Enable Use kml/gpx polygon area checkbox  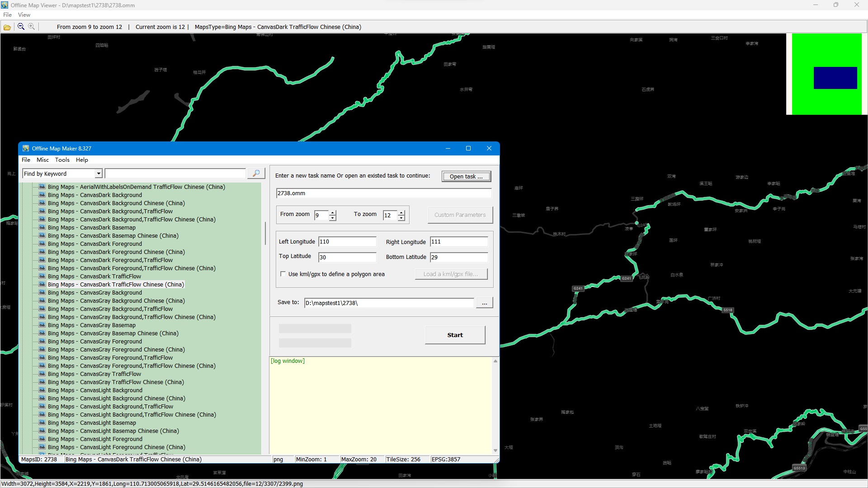[x=283, y=274]
